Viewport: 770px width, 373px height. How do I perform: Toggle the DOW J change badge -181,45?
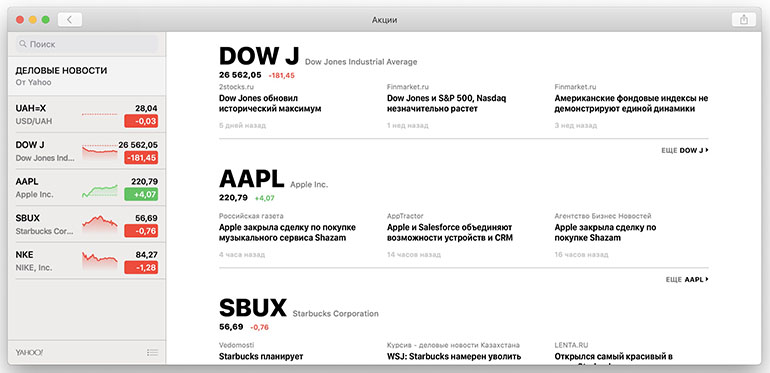[x=141, y=158]
